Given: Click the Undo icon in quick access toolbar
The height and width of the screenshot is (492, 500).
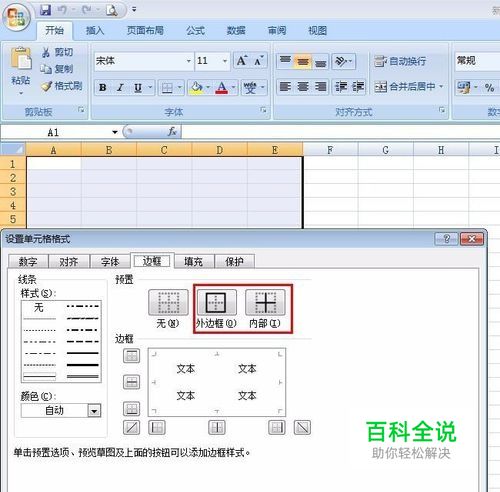Looking at the screenshot, I should (x=62, y=10).
